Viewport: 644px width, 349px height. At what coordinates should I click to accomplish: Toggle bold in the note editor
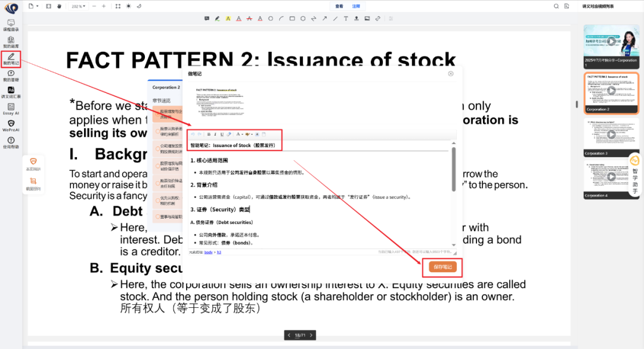[208, 135]
